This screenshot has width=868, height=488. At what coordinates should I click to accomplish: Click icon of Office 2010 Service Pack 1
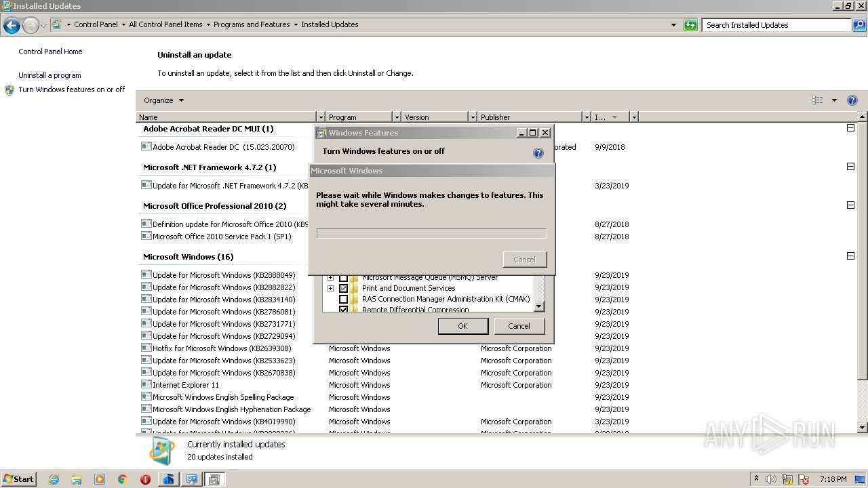pos(146,237)
